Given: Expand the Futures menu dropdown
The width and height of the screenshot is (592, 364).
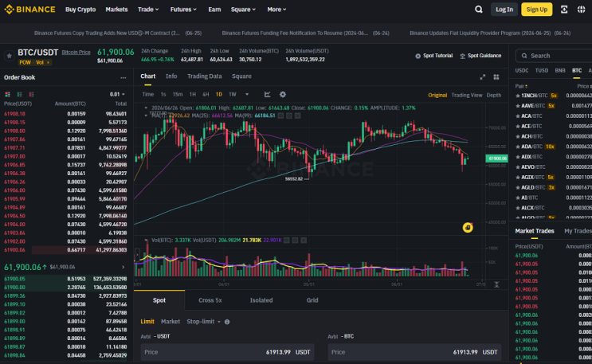Looking at the screenshot, I should coord(183,10).
